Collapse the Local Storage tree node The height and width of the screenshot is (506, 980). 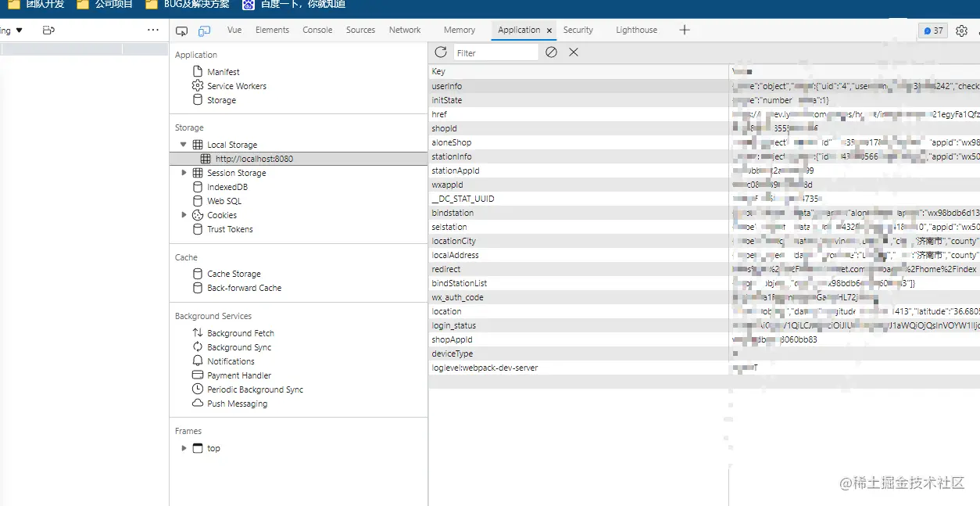pos(184,144)
